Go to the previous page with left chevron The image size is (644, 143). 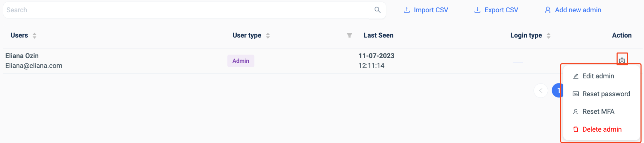pos(541,91)
